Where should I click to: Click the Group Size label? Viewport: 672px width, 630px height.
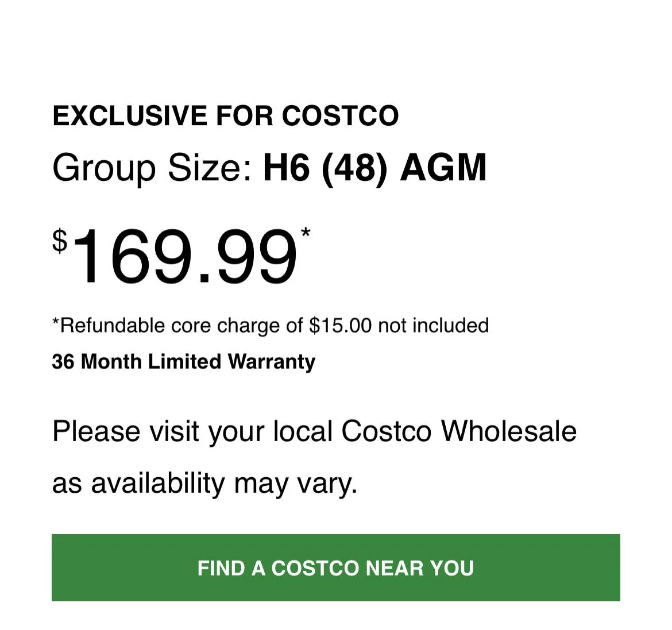(152, 168)
